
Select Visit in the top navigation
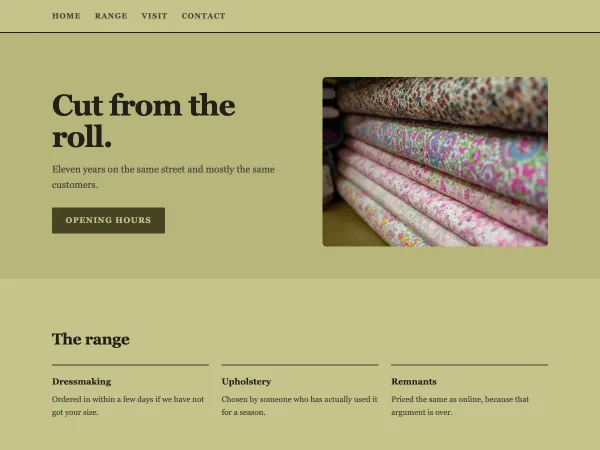154,16
